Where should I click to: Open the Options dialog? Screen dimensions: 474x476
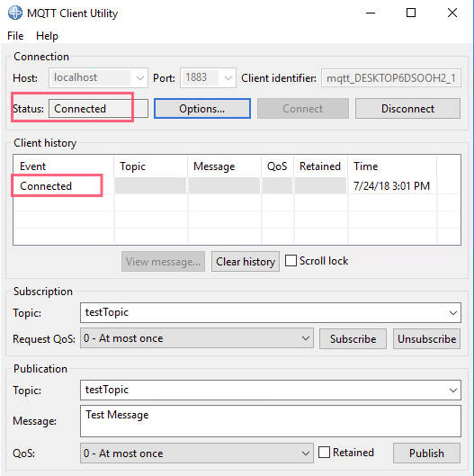(202, 108)
